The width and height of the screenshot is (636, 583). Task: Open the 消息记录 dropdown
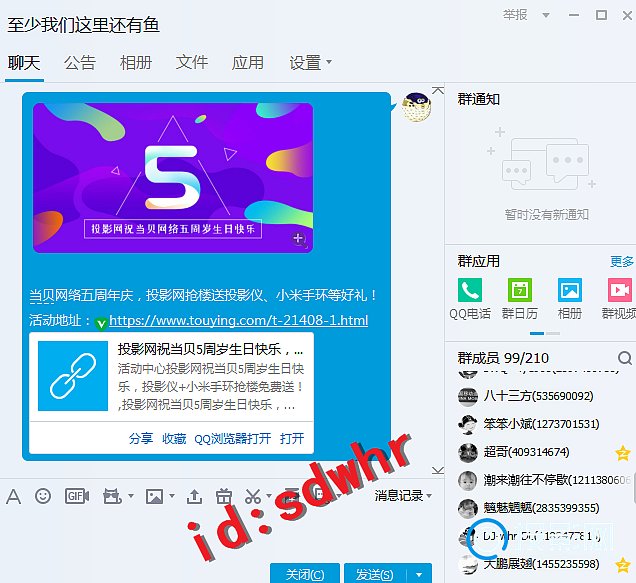point(403,496)
